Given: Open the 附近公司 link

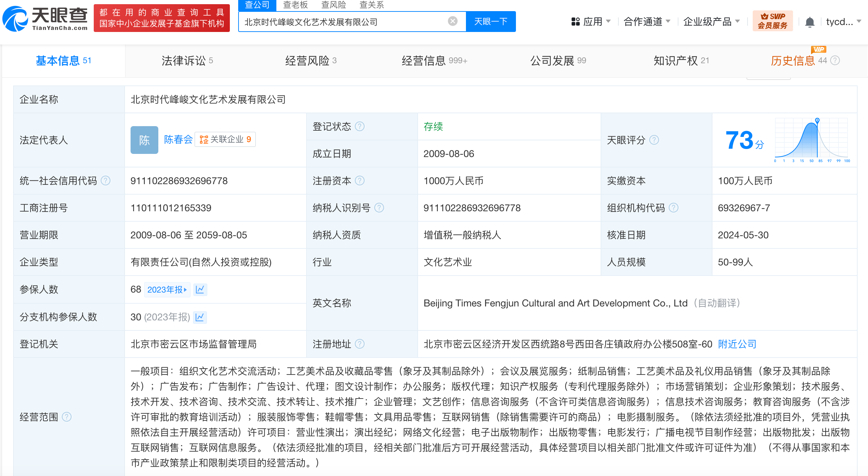Looking at the screenshot, I should [x=737, y=344].
